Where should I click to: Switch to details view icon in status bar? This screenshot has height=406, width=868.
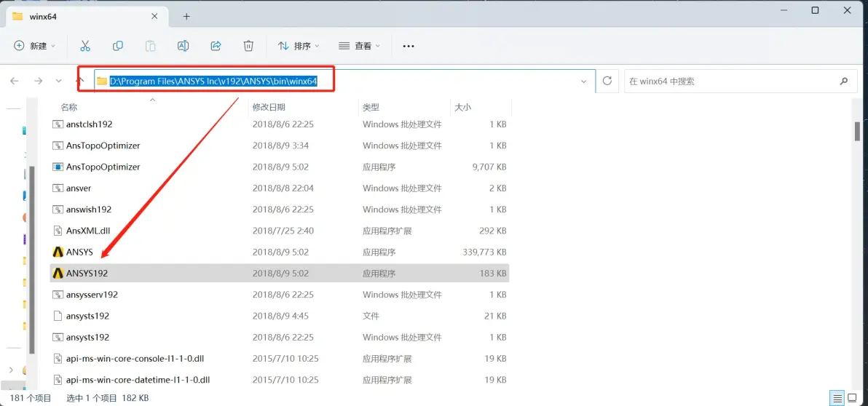837,398
